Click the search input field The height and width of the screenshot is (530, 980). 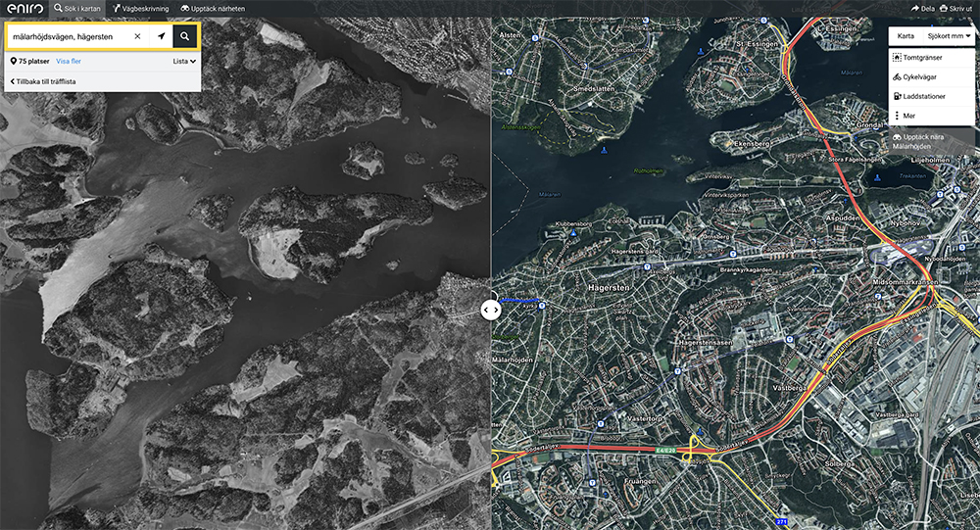coord(70,36)
